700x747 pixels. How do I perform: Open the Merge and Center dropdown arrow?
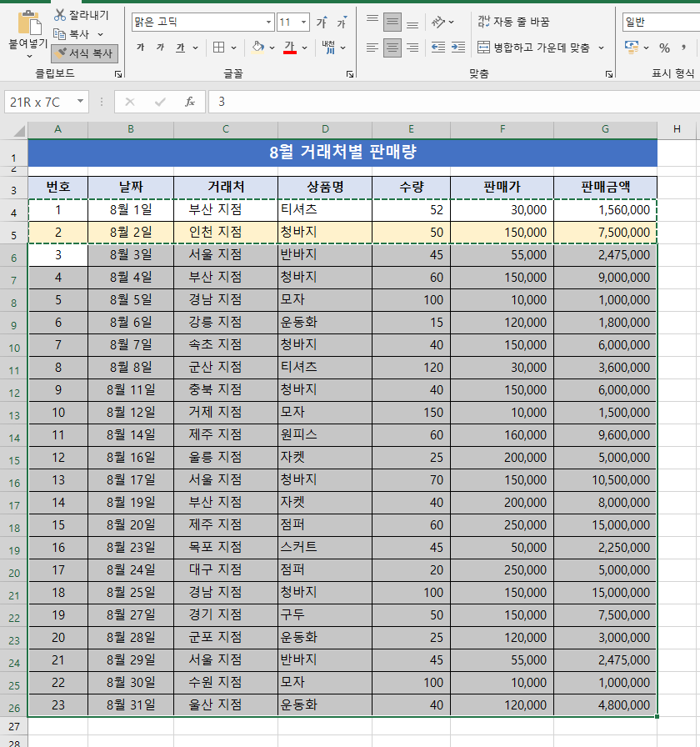[x=601, y=48]
